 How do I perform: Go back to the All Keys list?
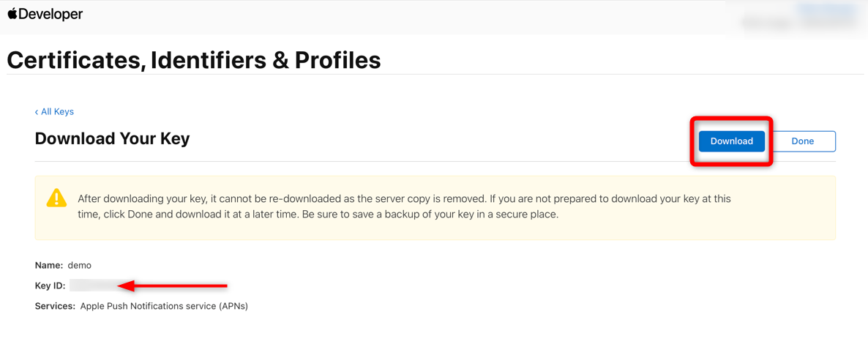pos(54,112)
